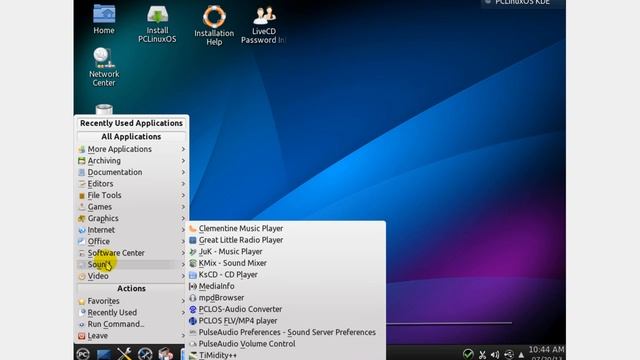The image size is (640, 360).
Task: Open PulseAudio Preferences - Sound Server Preferences
Action: pos(286,332)
